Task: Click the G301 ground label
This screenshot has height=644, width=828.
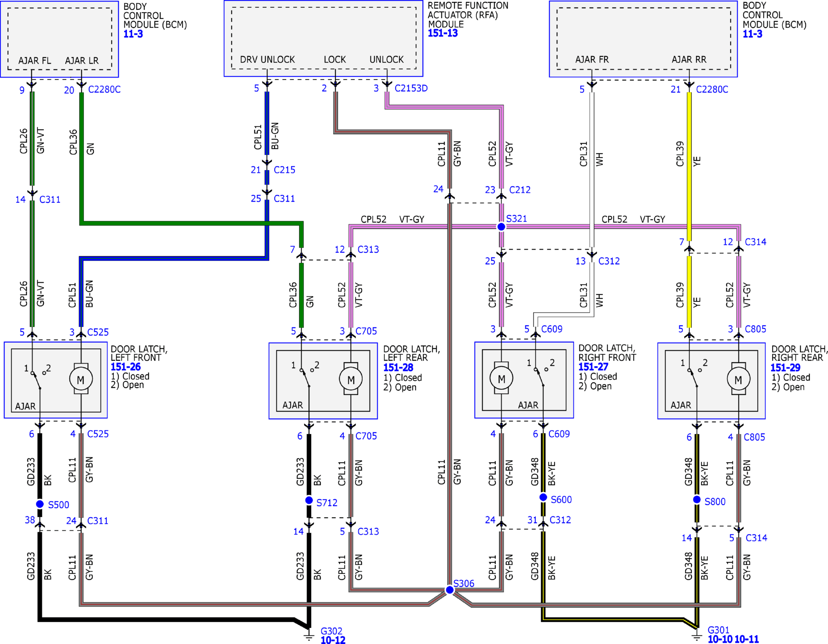Action: [x=718, y=630]
